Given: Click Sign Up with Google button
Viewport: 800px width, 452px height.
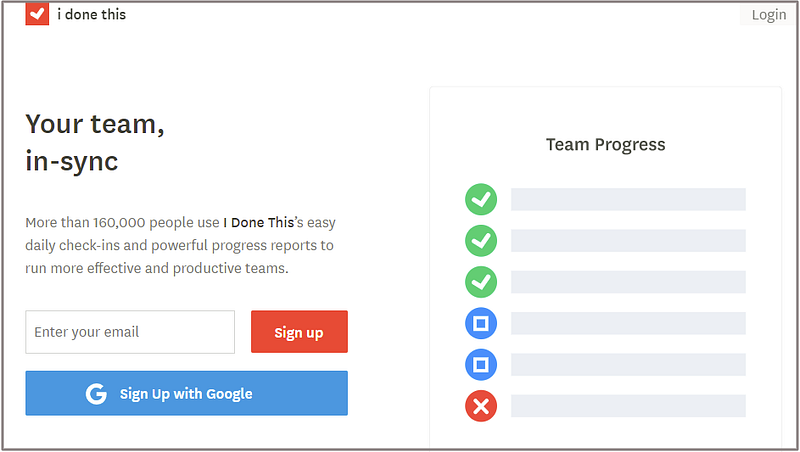Looking at the screenshot, I should click(186, 393).
